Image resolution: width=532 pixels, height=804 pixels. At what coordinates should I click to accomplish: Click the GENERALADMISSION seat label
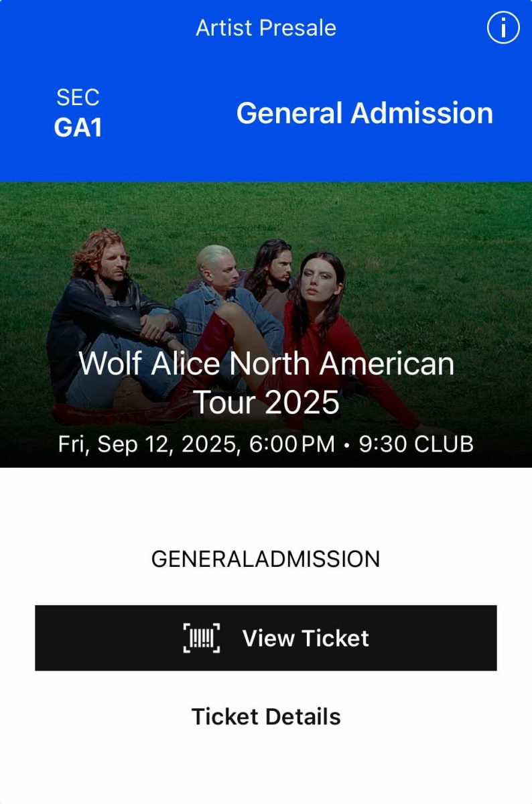(266, 559)
